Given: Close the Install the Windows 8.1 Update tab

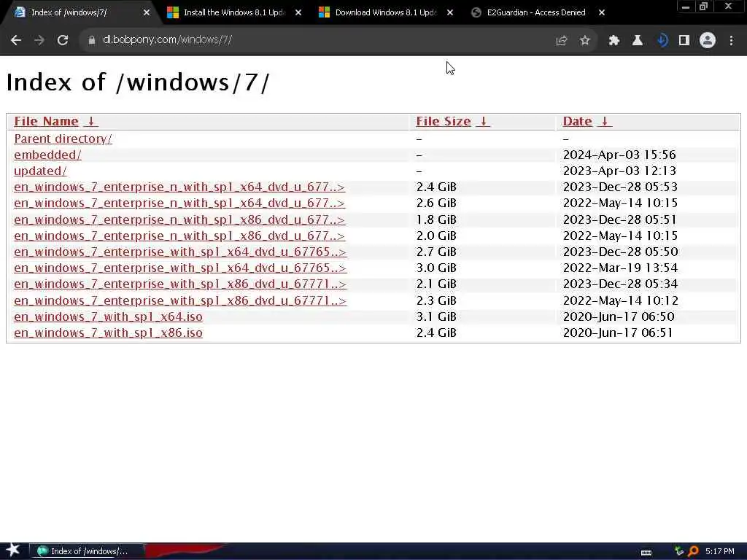Looking at the screenshot, I should 298,13.
